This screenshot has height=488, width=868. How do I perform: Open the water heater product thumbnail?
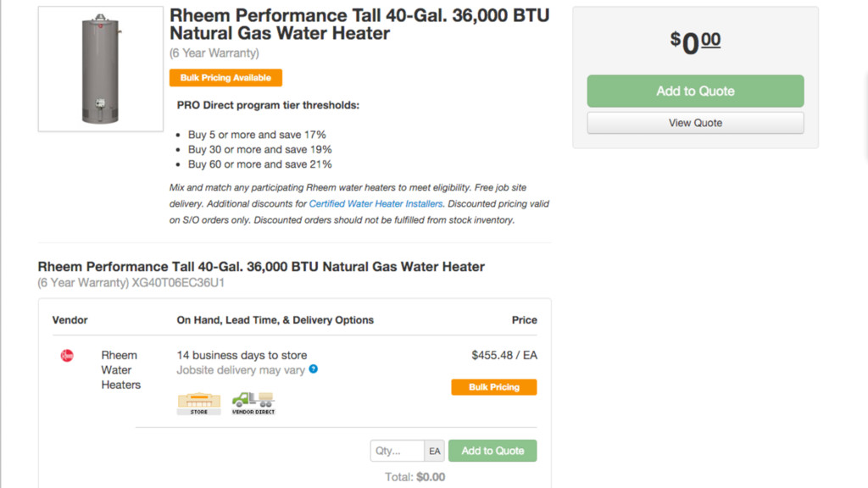(x=101, y=69)
